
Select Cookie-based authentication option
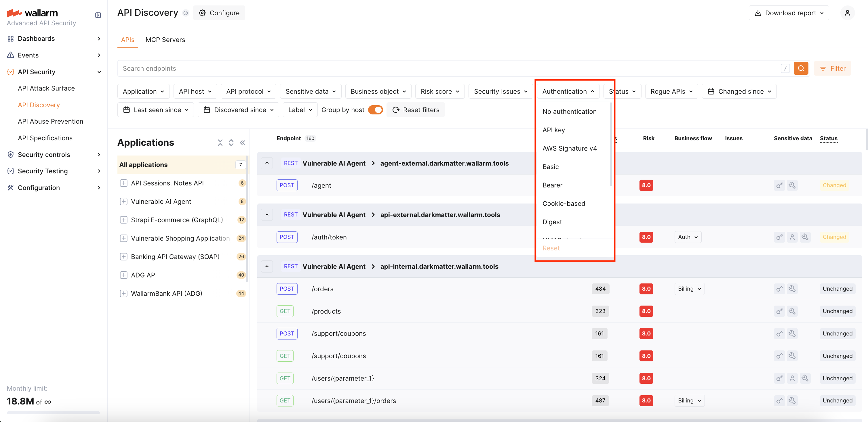click(x=564, y=204)
